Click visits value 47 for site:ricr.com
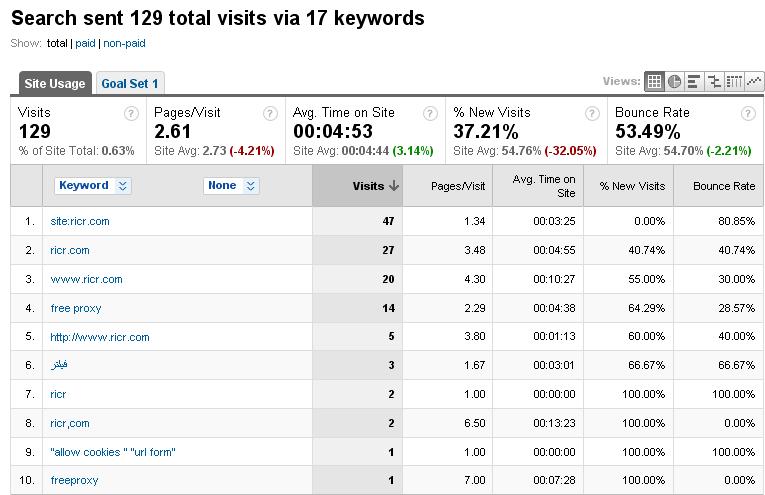The height and width of the screenshot is (495, 765). (x=388, y=221)
